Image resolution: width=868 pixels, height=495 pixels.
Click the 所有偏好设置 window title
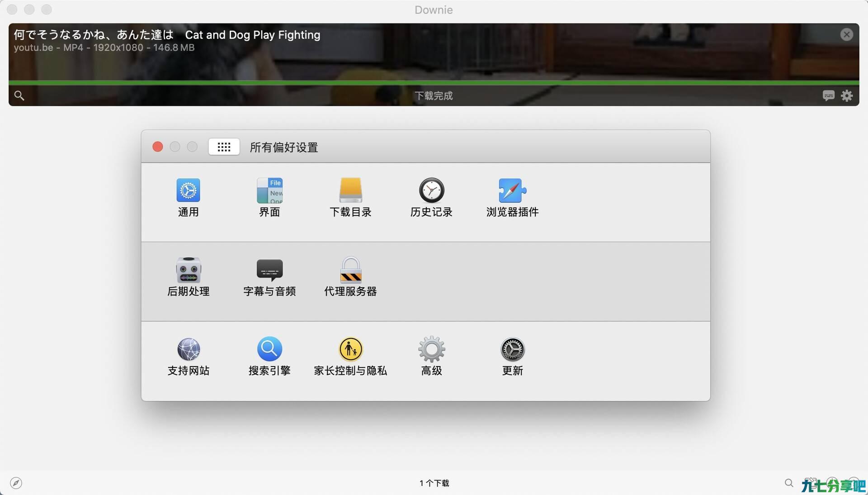click(x=284, y=147)
